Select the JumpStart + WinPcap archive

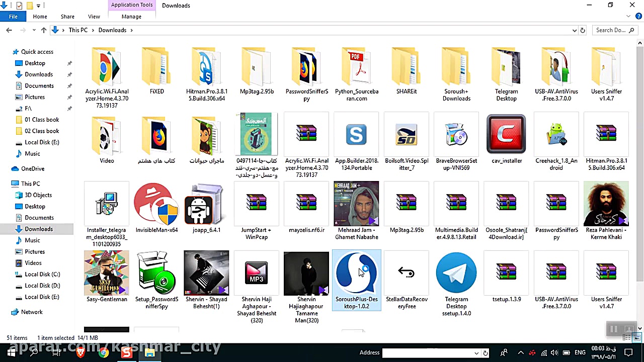pos(257,212)
